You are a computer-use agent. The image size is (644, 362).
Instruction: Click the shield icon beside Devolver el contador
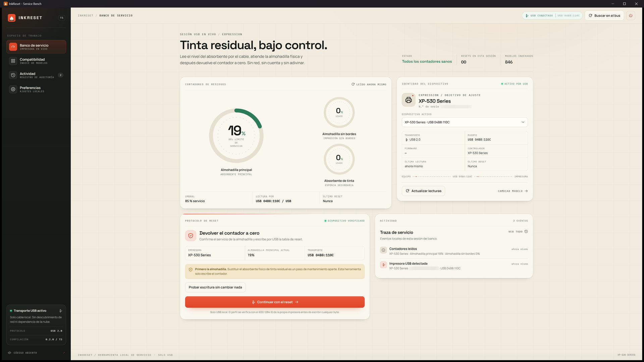coord(191,236)
